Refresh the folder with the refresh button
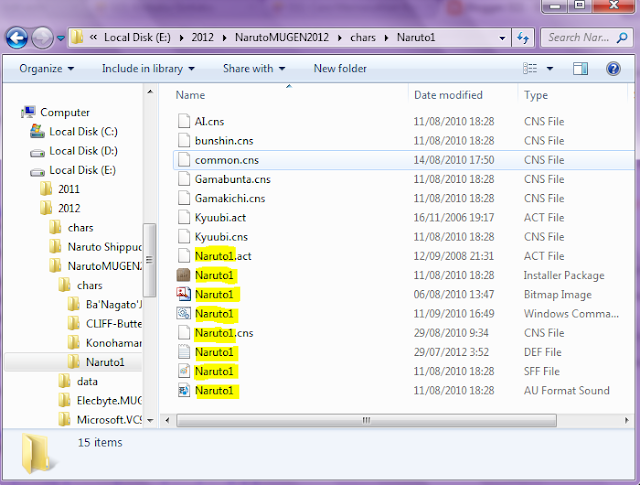This screenshot has width=640, height=485. [x=523, y=38]
